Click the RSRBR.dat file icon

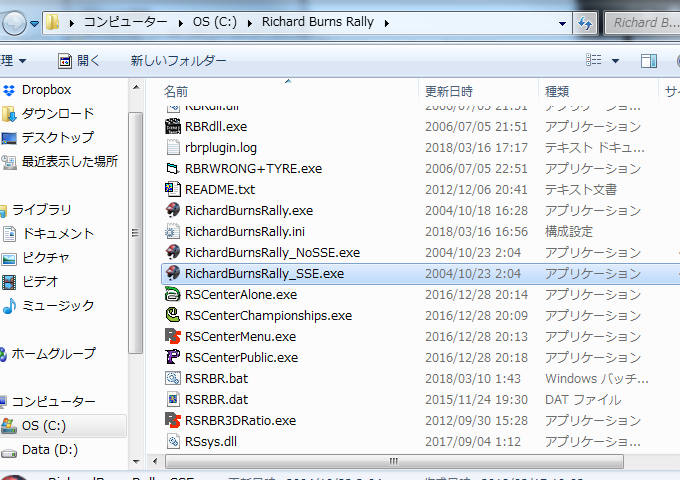[x=173, y=399]
